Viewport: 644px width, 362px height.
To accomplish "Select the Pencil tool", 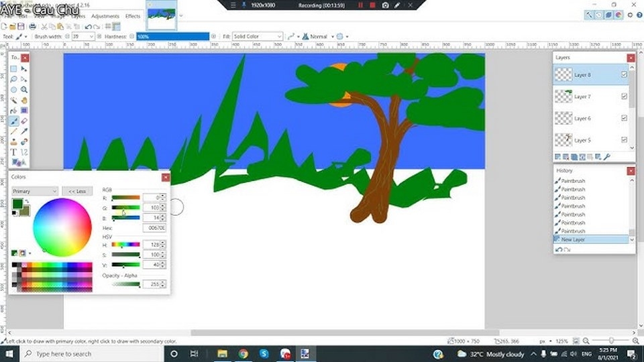I will [13, 131].
